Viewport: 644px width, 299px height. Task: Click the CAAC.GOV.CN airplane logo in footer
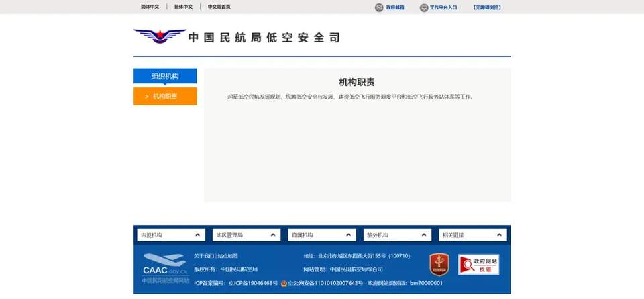(166, 269)
